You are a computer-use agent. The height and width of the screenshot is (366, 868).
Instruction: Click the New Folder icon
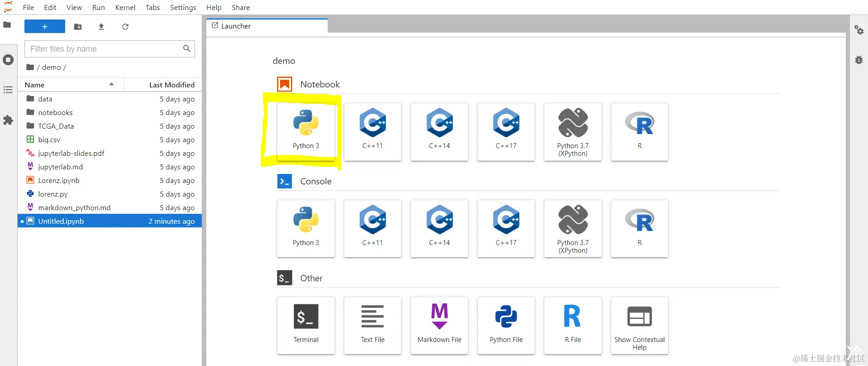click(x=78, y=27)
